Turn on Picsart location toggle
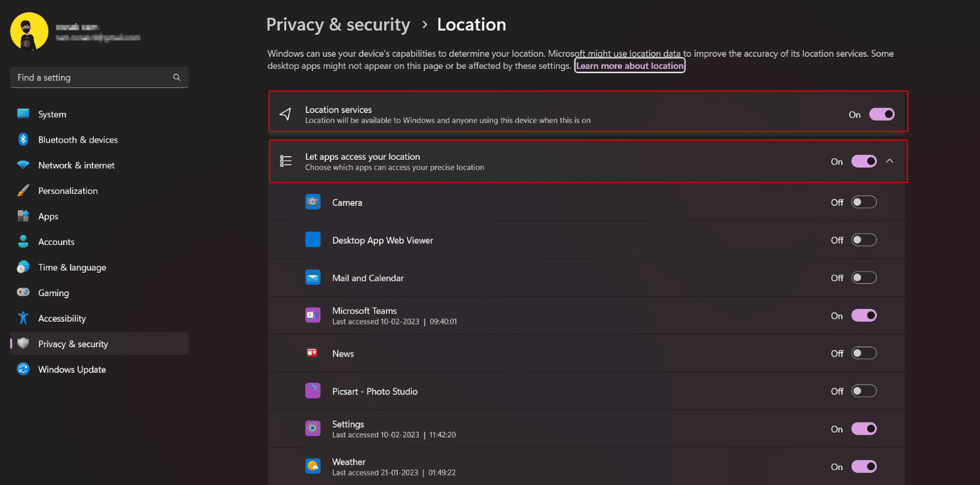 (x=864, y=391)
